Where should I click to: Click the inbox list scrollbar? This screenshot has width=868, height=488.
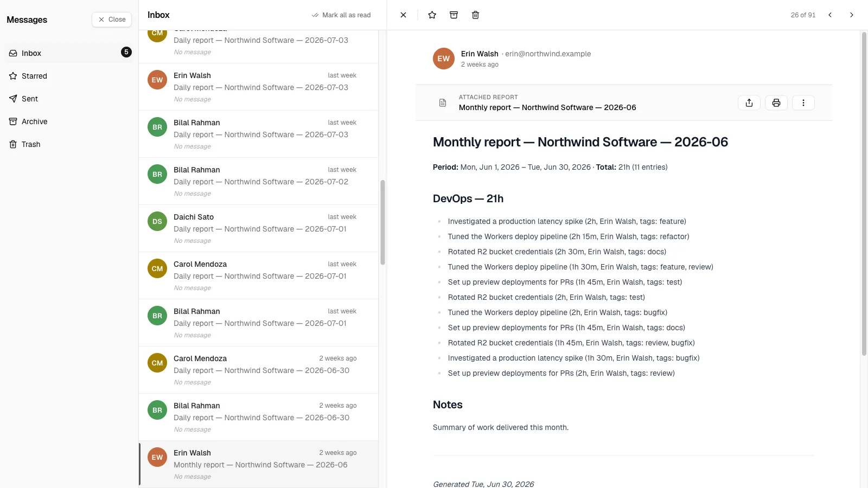coord(382,222)
